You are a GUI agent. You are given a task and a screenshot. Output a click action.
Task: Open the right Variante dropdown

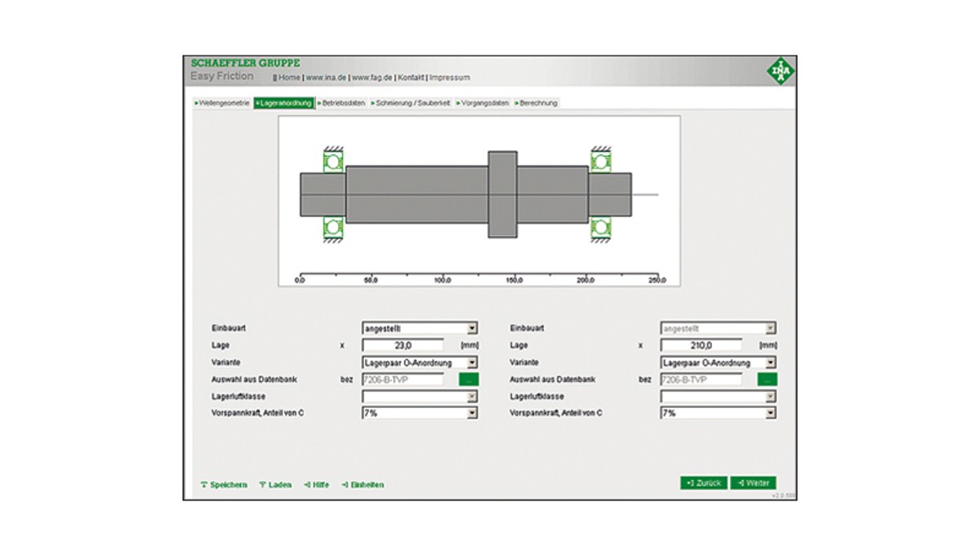769,362
